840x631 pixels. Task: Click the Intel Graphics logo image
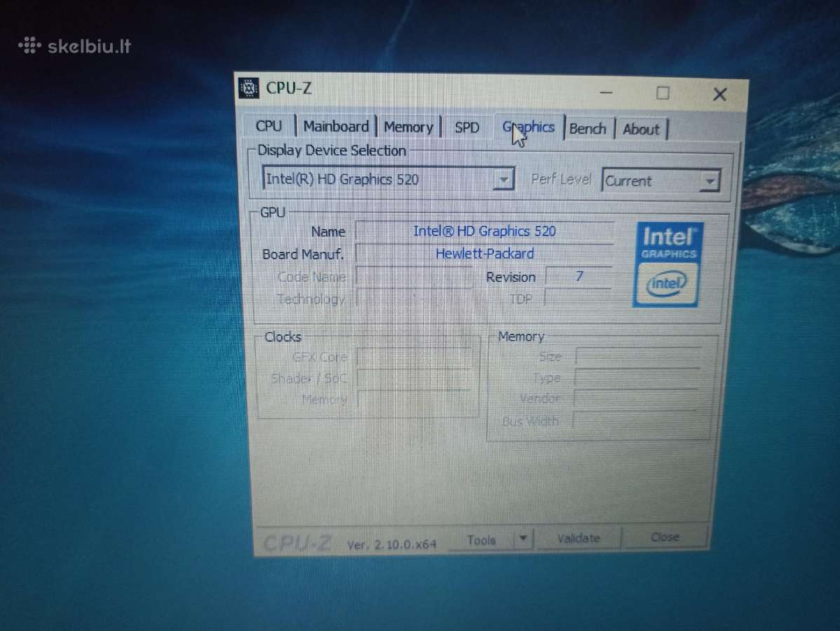point(668,264)
